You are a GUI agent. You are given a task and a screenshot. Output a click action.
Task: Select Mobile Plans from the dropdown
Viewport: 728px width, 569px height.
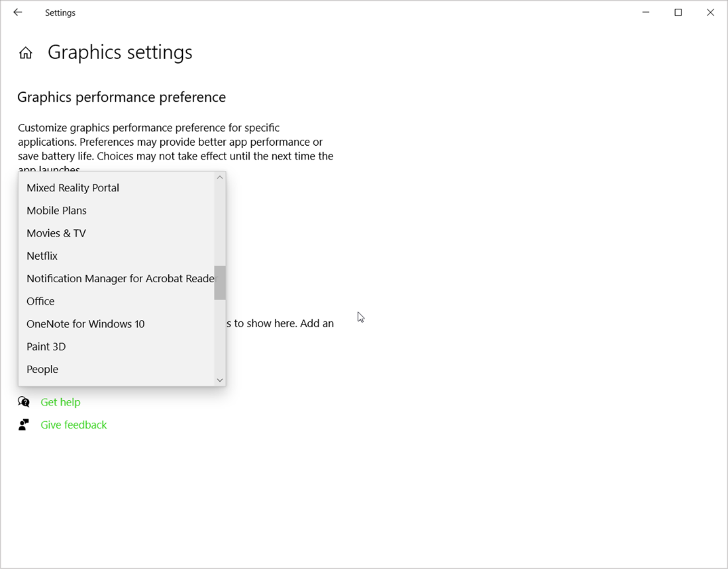(56, 210)
